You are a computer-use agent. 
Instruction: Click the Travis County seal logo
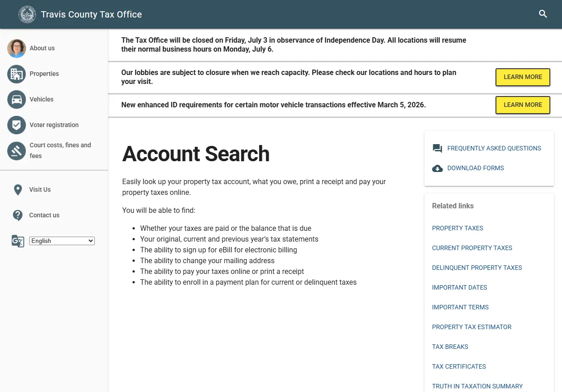point(27,14)
